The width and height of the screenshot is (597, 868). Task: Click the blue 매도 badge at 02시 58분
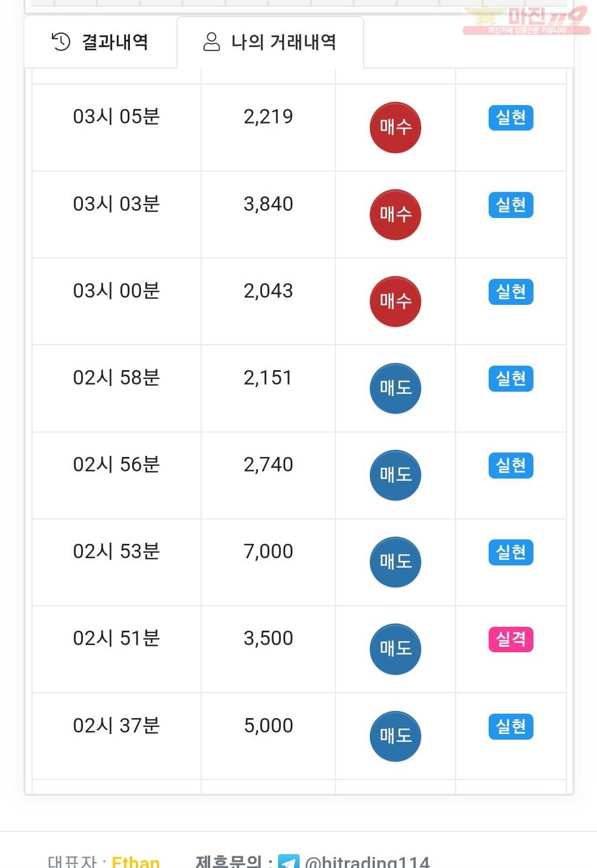pyautogui.click(x=395, y=388)
